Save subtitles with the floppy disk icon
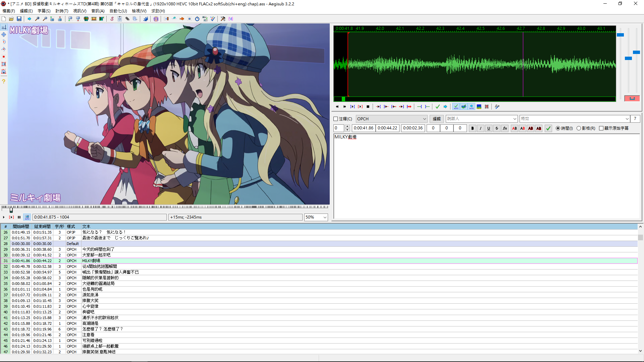Viewport: 644px width, 362px height. pos(19,19)
